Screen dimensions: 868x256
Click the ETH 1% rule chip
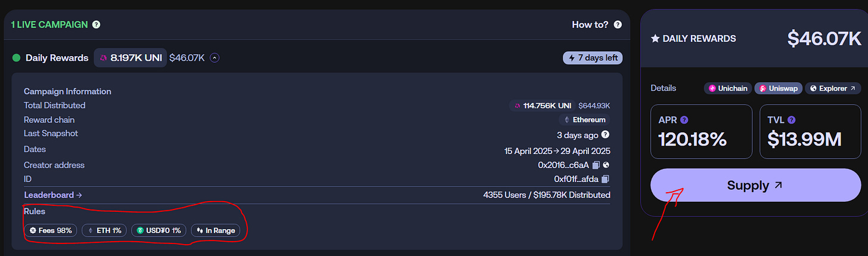(x=104, y=230)
